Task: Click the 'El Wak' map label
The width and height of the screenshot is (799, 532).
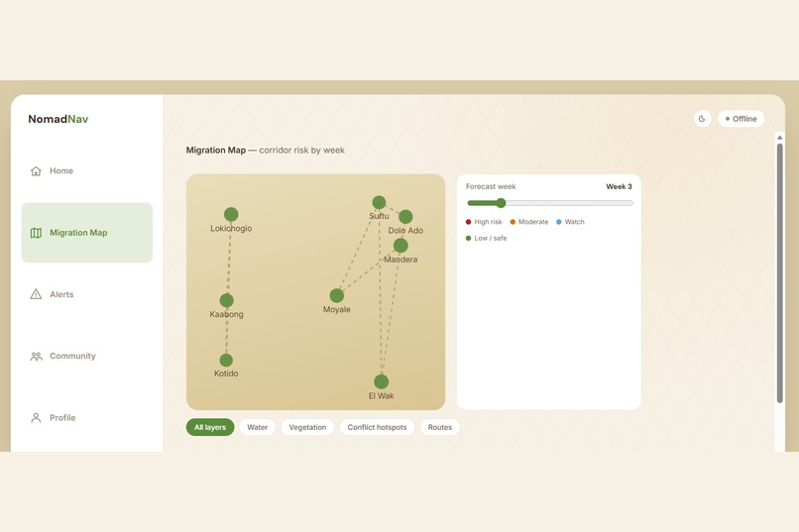Action: [x=381, y=396]
